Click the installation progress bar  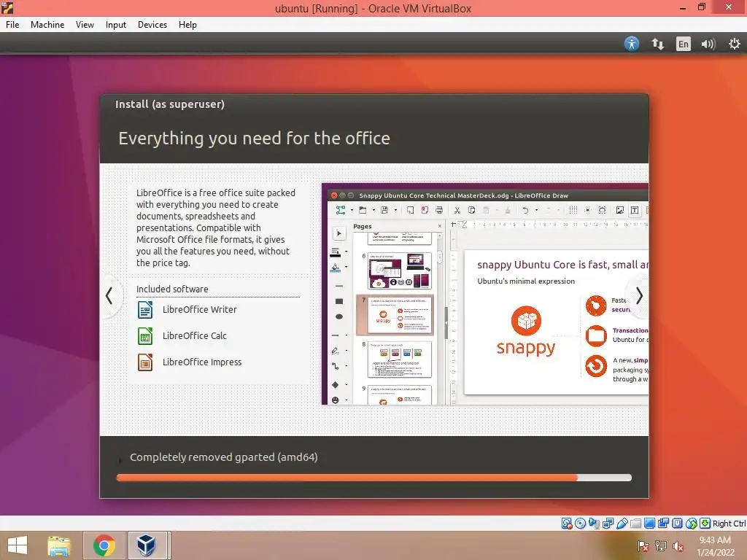[x=374, y=478]
